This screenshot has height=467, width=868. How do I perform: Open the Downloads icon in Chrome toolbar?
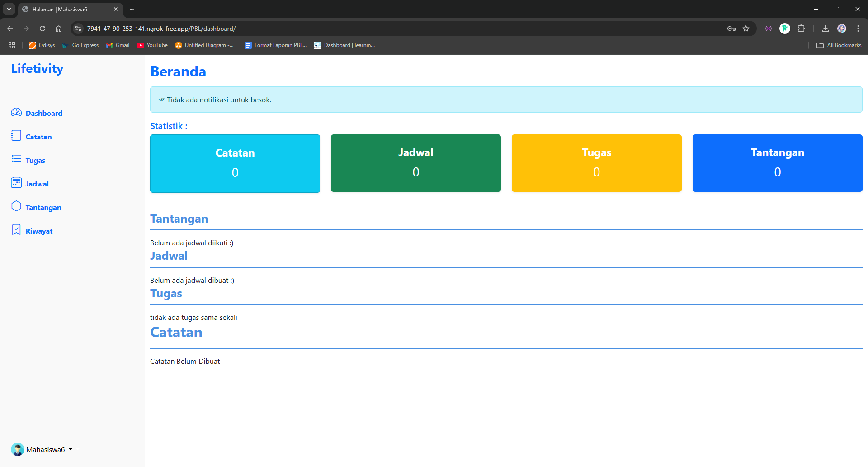825,29
